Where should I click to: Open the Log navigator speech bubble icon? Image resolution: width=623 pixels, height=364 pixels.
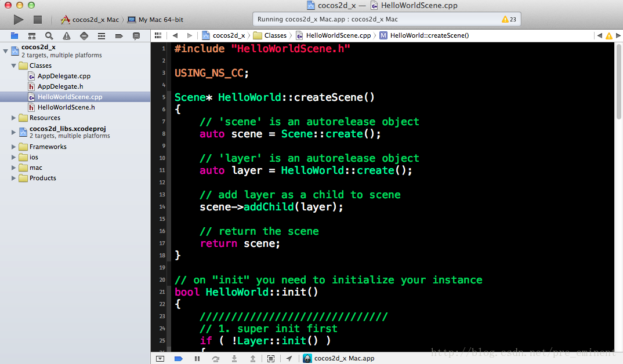(x=136, y=36)
